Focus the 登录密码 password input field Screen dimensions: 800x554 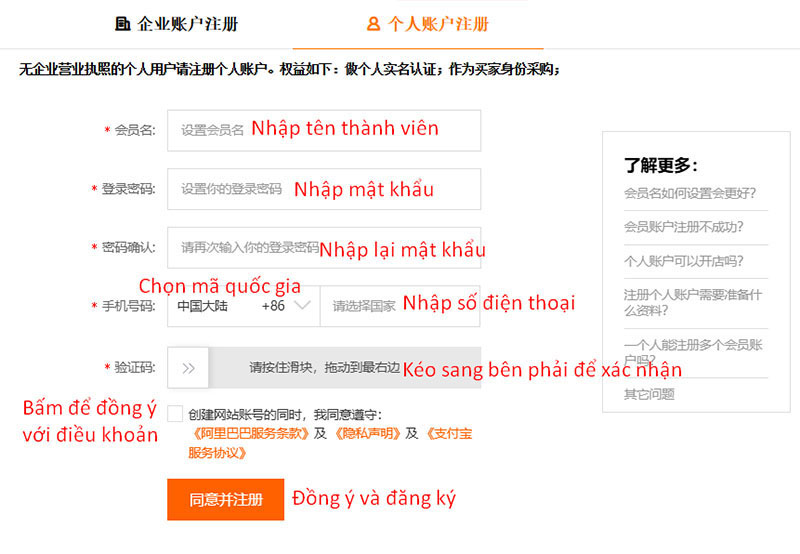(x=323, y=189)
